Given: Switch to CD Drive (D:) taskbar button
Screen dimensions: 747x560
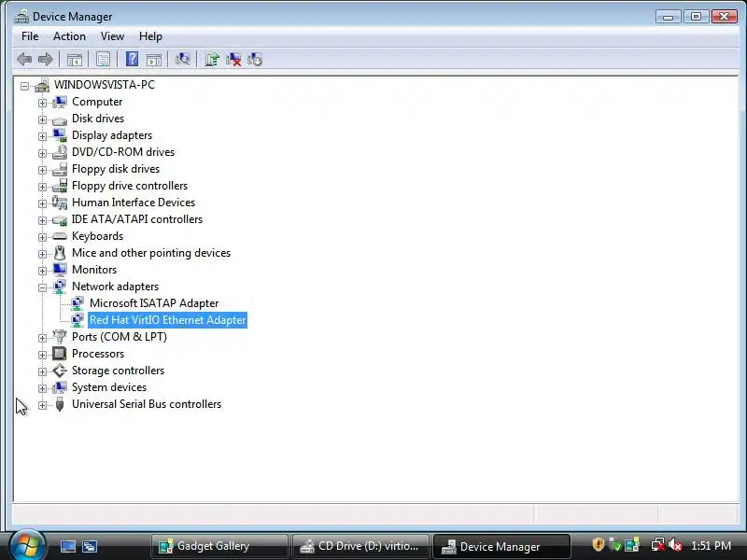Looking at the screenshot, I should [x=361, y=546].
